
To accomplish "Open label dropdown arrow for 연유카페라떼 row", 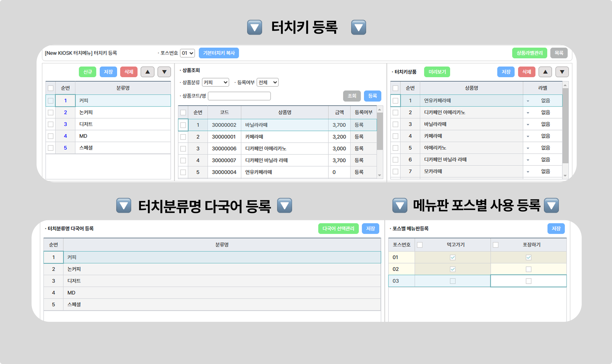I will coord(528,101).
